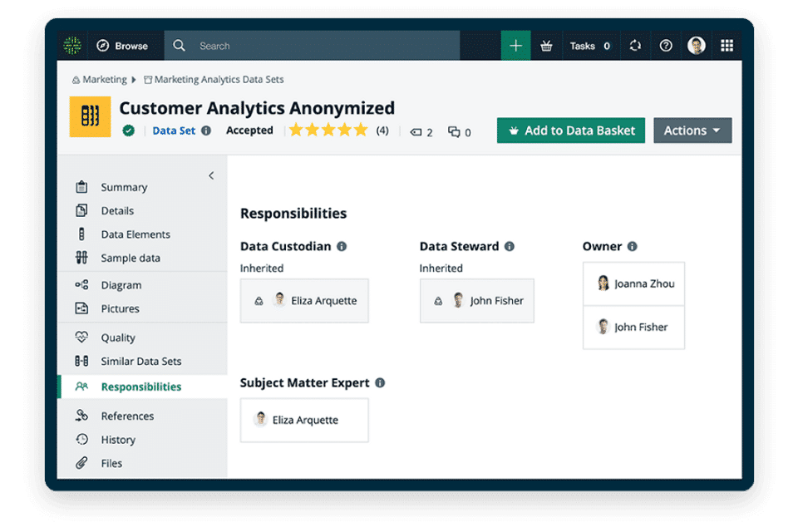Open the user profile avatar
The image size is (798, 532).
click(x=697, y=46)
